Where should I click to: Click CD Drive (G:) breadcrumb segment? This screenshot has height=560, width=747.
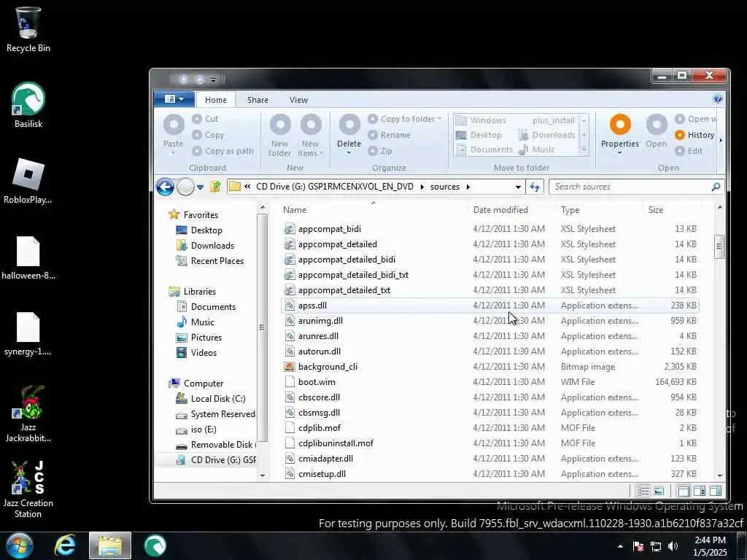(x=334, y=187)
